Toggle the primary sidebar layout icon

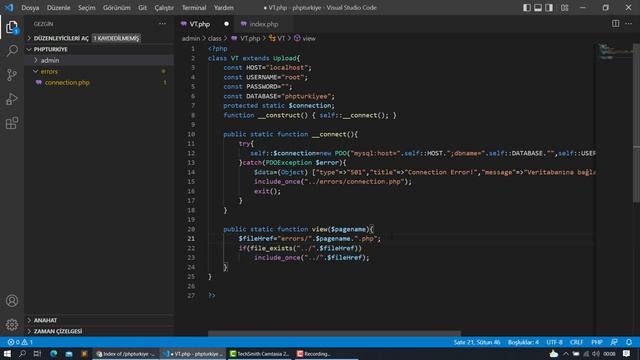point(527,7)
